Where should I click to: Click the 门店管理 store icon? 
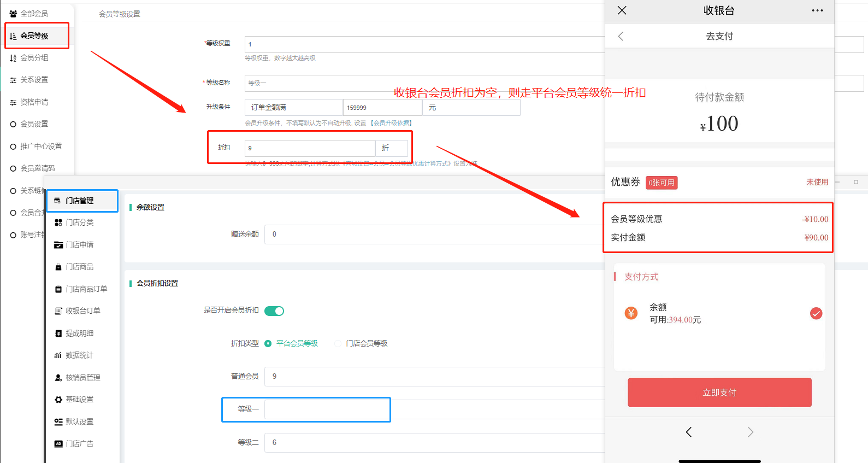pyautogui.click(x=57, y=201)
